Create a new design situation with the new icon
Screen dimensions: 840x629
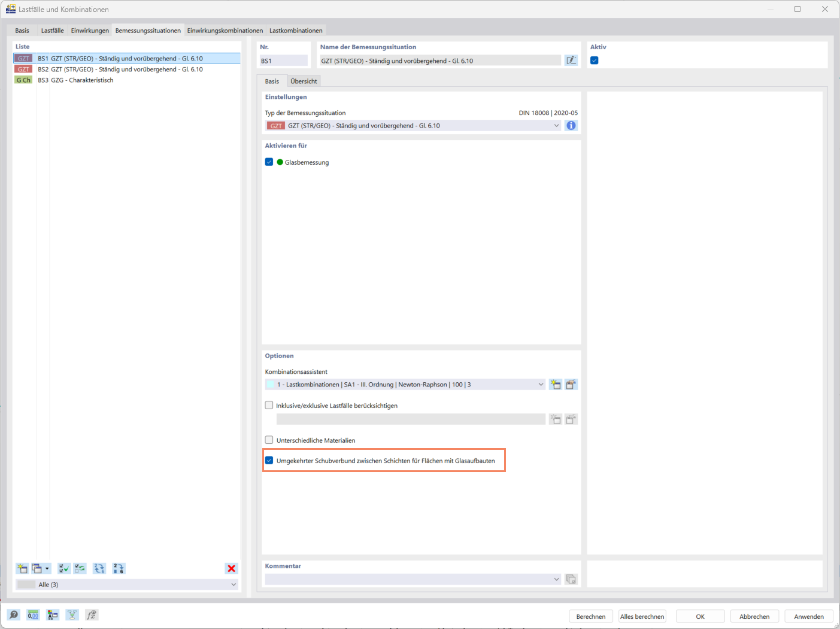[x=22, y=568]
